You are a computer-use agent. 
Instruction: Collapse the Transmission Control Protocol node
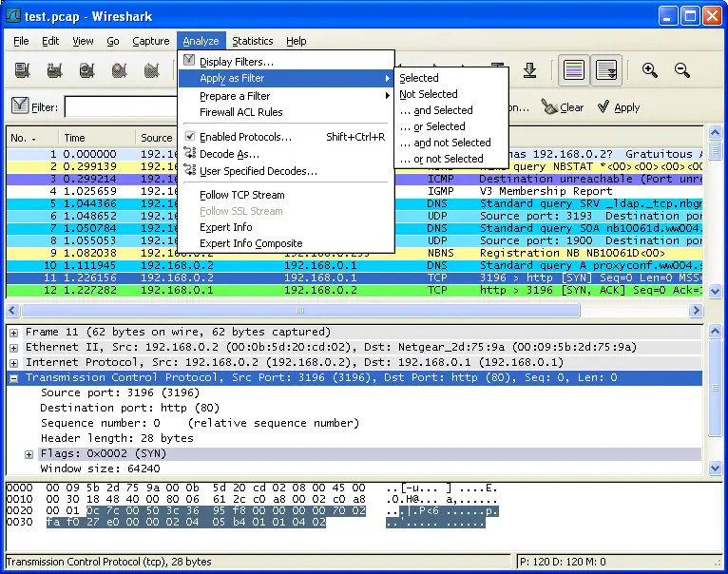(x=14, y=378)
